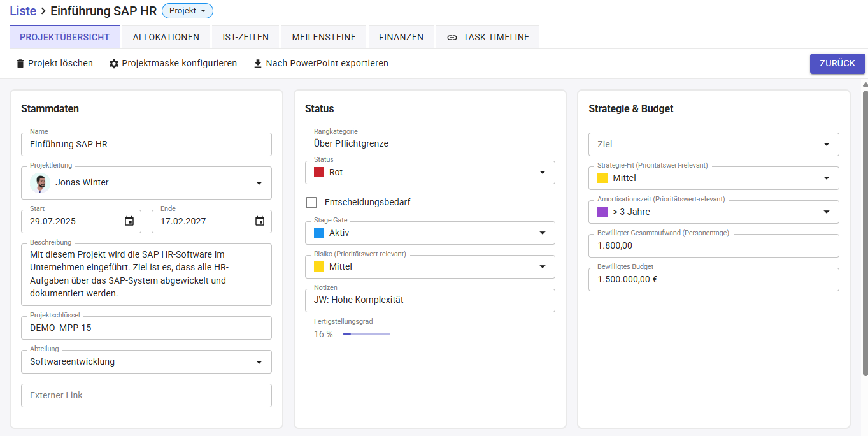The image size is (868, 436).
Task: Click the link icon on Task Timeline tab
Action: (452, 38)
